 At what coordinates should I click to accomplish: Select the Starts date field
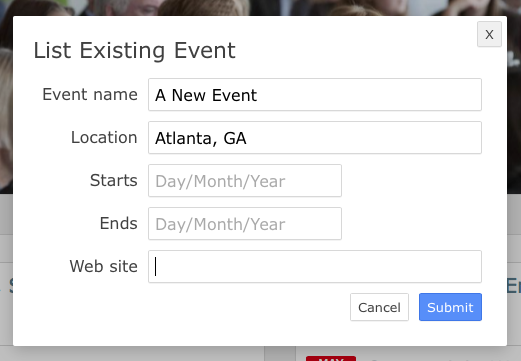tap(245, 181)
